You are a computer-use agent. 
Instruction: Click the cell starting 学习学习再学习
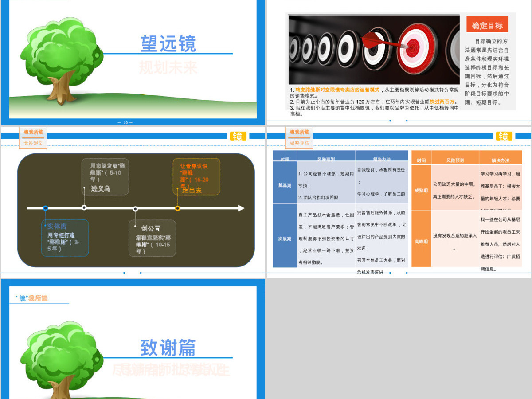click(x=501, y=188)
